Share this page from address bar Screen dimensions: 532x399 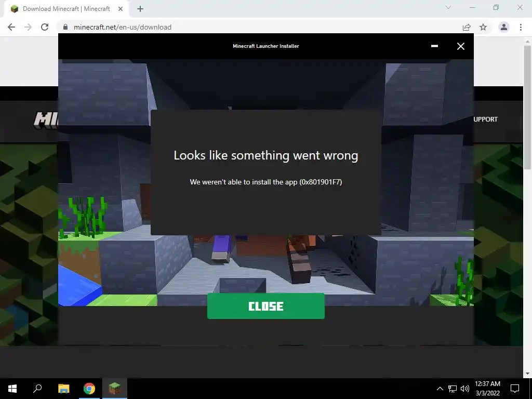pos(467,27)
